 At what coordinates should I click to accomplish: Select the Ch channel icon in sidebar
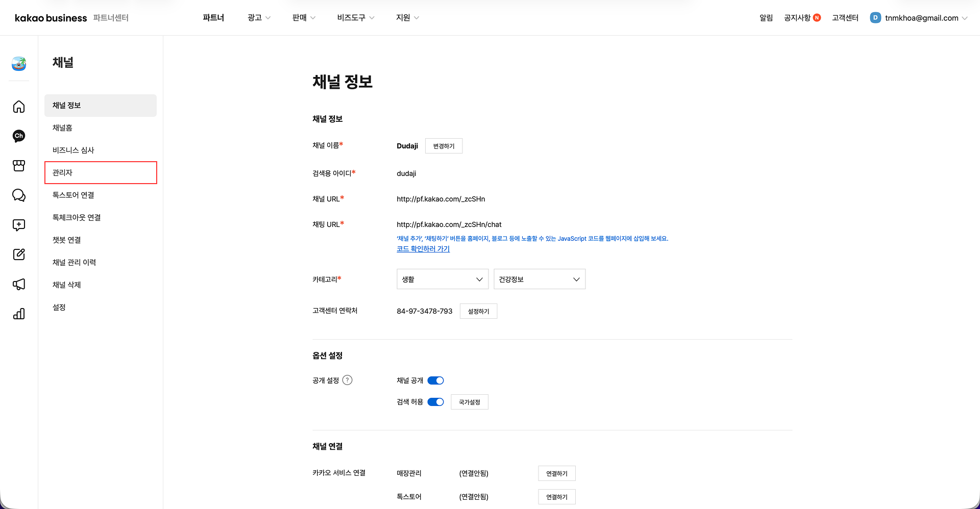pos(18,136)
